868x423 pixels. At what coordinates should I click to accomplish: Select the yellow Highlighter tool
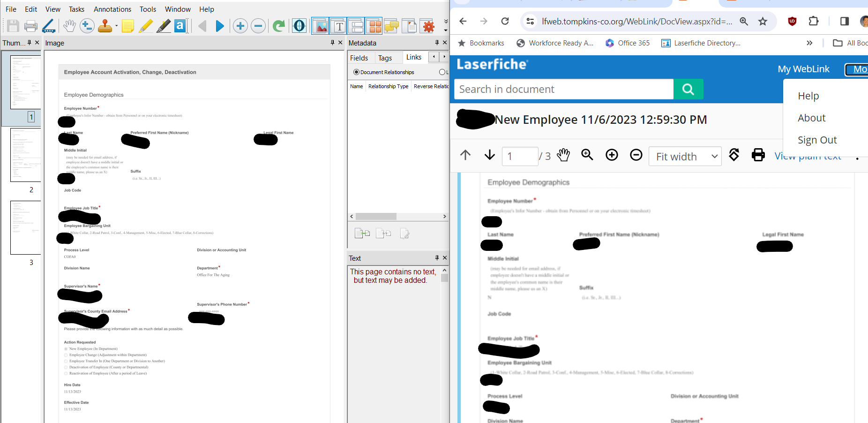tap(146, 26)
